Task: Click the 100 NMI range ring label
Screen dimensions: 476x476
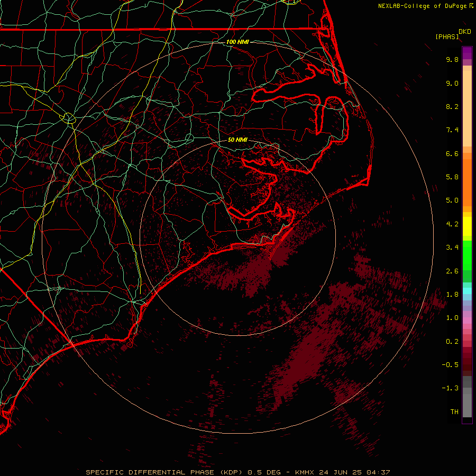Action: coord(237,42)
